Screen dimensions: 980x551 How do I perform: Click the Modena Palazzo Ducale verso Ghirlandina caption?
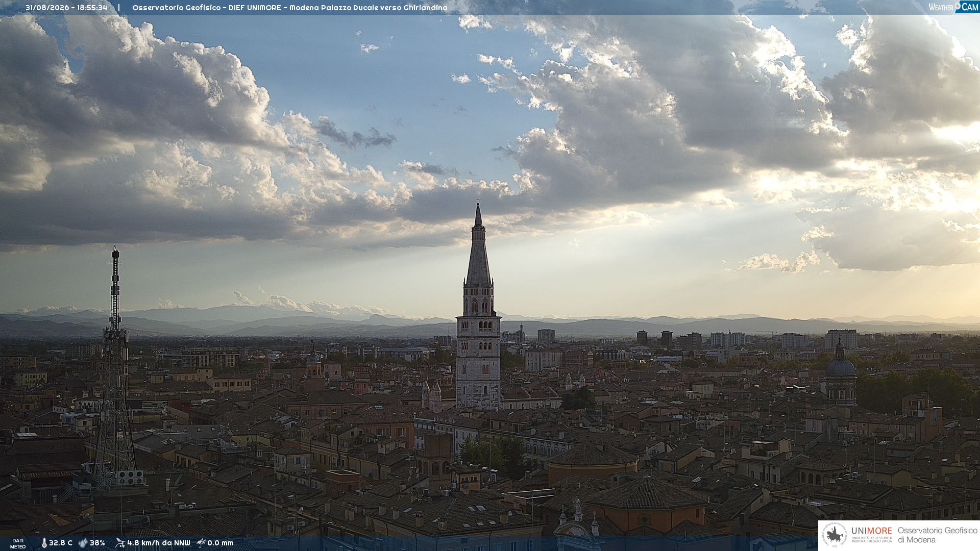(x=369, y=8)
